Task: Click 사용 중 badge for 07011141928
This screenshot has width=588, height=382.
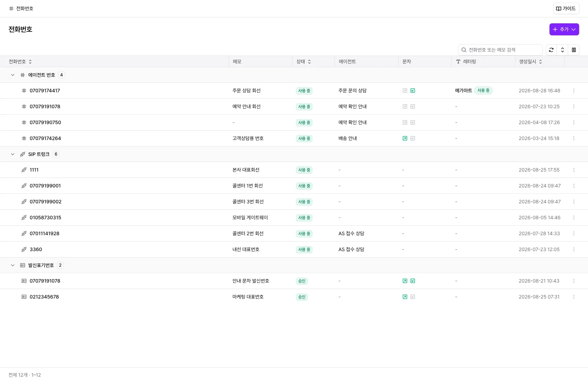Action: (304, 234)
